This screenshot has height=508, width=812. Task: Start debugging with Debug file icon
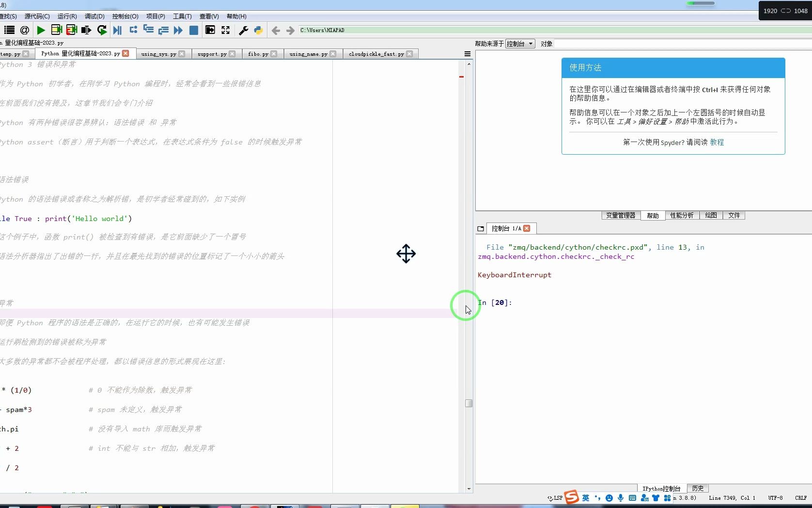coord(117,30)
